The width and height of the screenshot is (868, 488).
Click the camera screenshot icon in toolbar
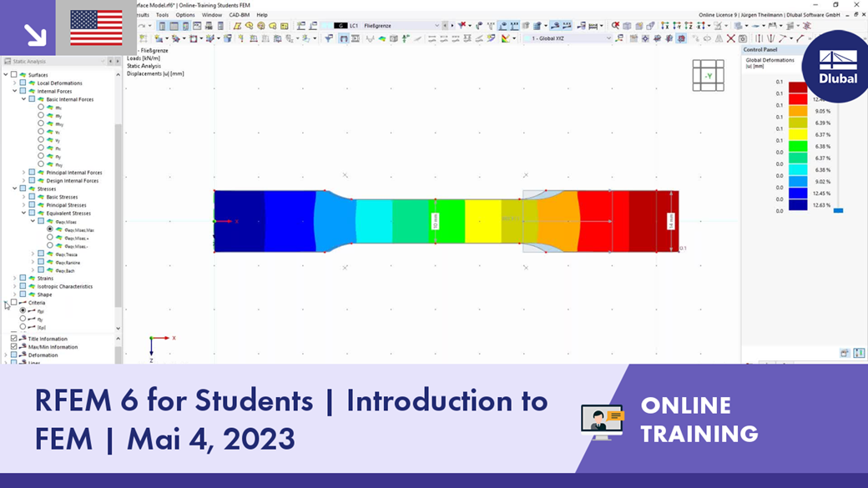tap(743, 38)
